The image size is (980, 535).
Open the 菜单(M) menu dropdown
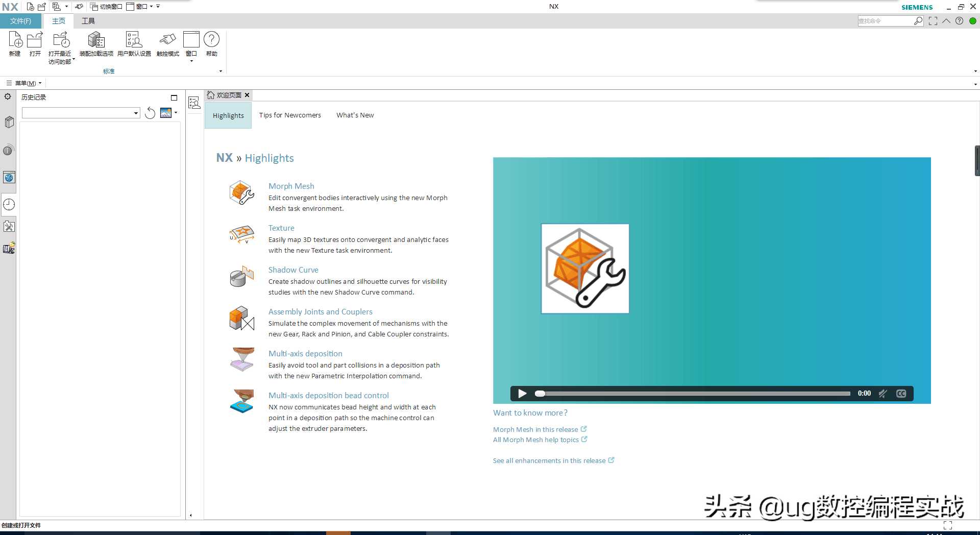(24, 83)
